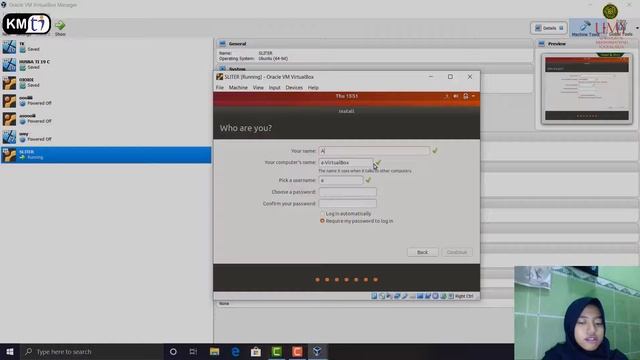Image resolution: width=640 pixels, height=360 pixels.
Task: Click the SLITER machine's OS icon in list
Action: coord(9,155)
